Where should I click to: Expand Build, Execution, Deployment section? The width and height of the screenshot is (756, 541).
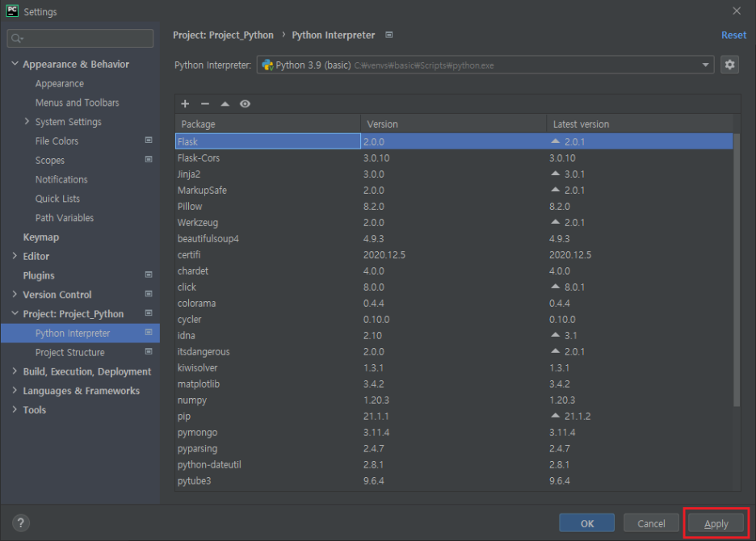pos(15,371)
